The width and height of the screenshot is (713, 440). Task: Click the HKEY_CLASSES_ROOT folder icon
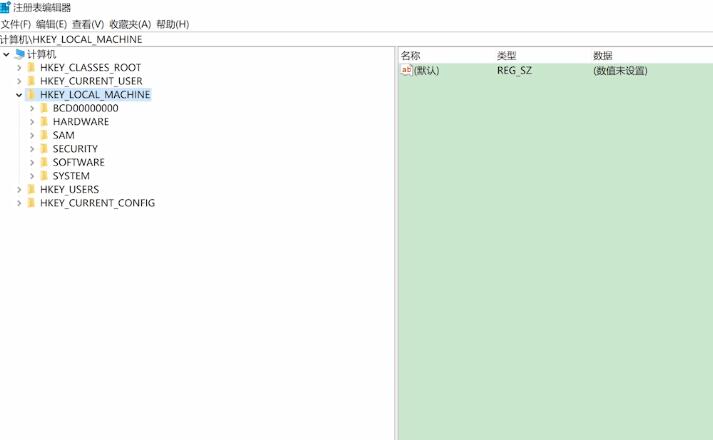[x=31, y=68]
